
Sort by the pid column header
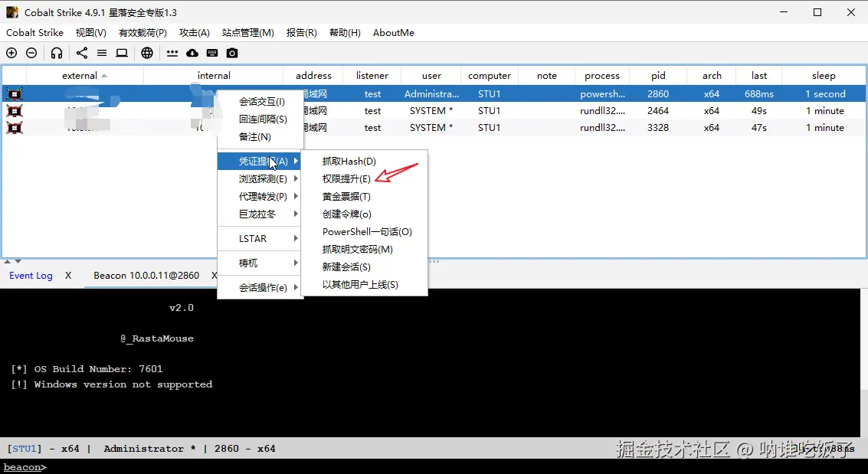pyautogui.click(x=658, y=76)
